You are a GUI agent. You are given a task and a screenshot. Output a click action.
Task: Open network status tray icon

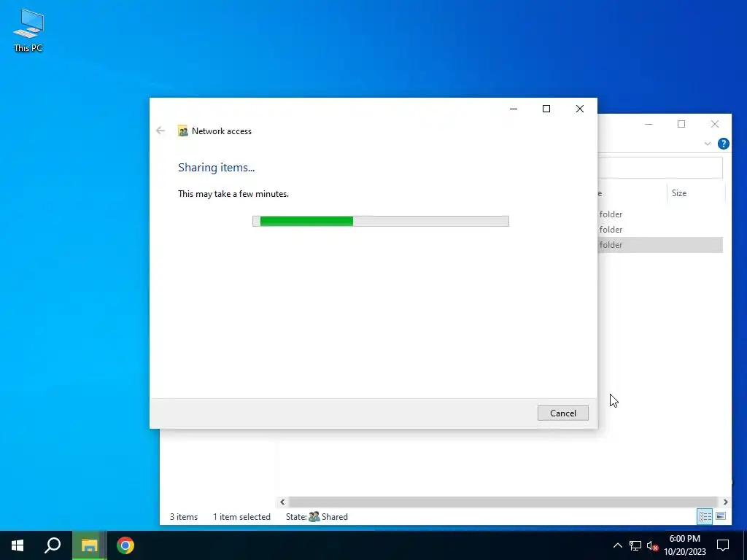click(635, 545)
